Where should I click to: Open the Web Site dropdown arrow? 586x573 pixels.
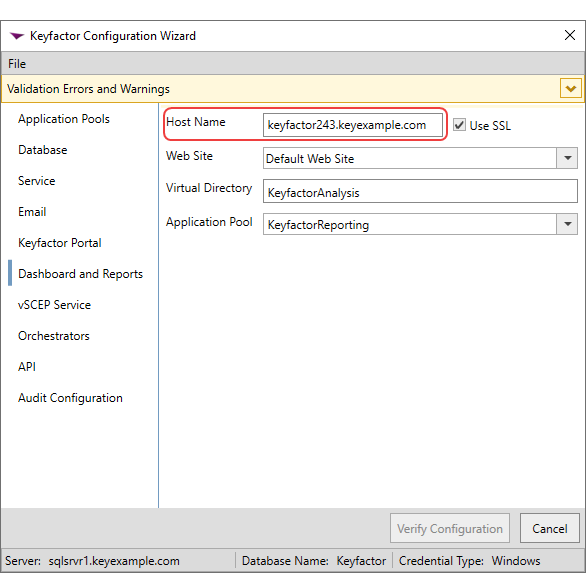(567, 158)
